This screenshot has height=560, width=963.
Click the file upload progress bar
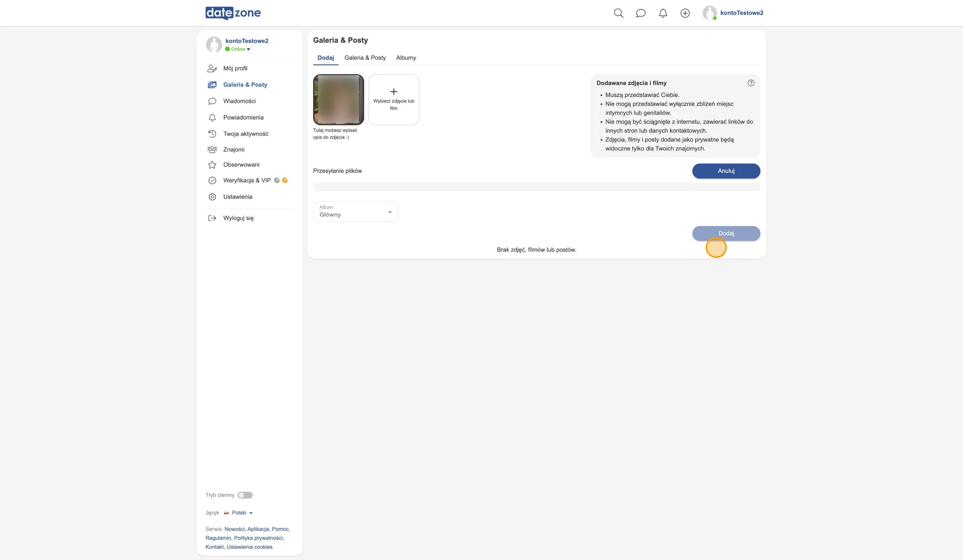click(x=536, y=187)
